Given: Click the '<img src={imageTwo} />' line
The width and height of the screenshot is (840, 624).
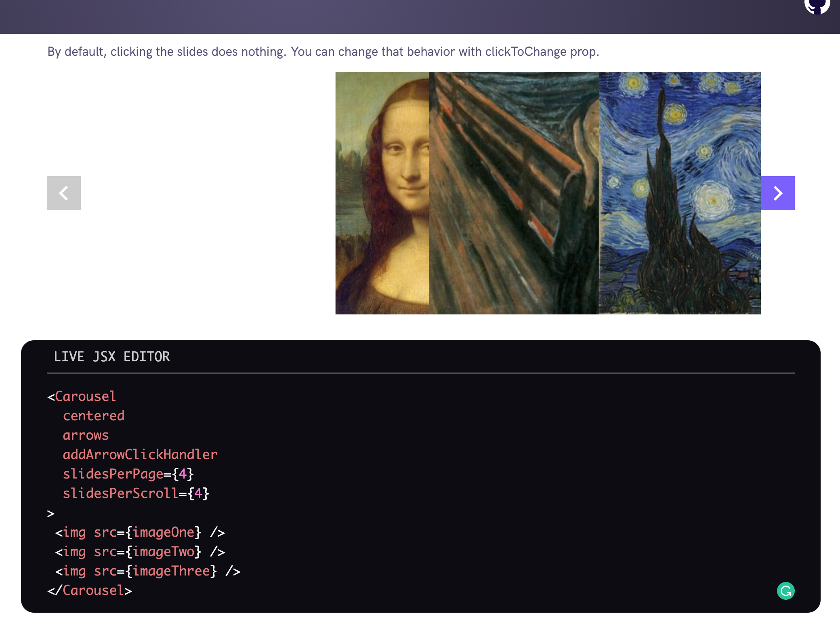Looking at the screenshot, I should (140, 552).
